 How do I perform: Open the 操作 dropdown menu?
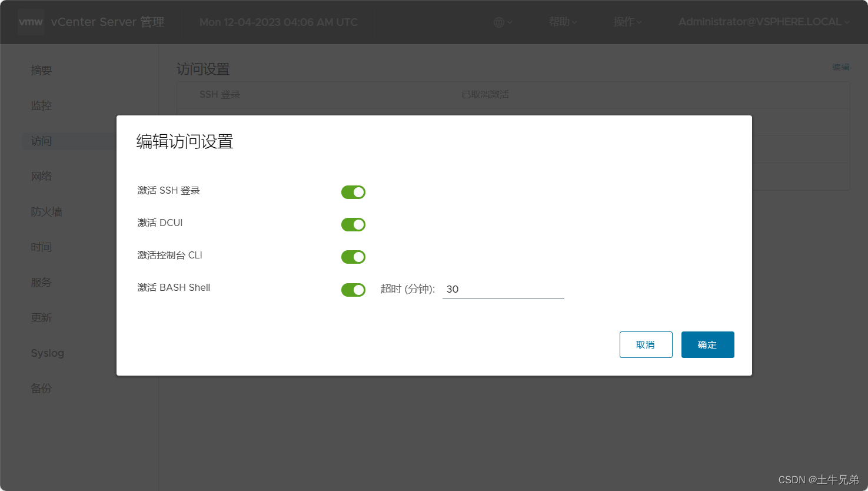click(627, 22)
